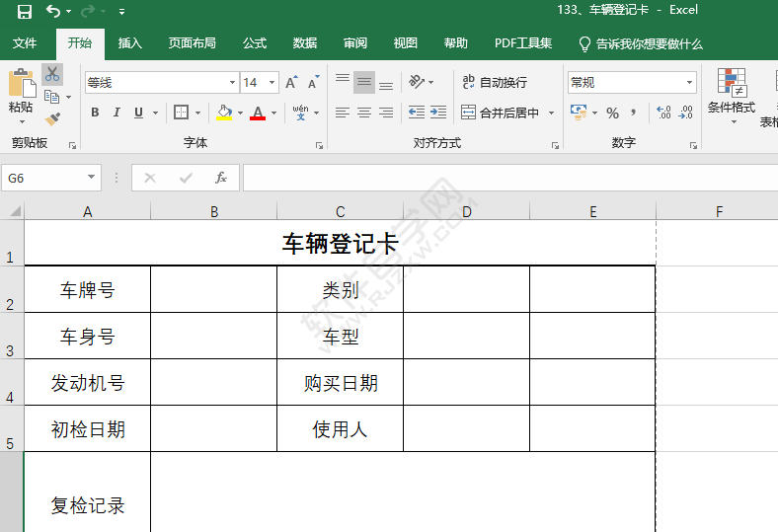Viewport: 778px width, 532px height.
Task: Open the Formulas (公式) tab
Action: coord(255,43)
